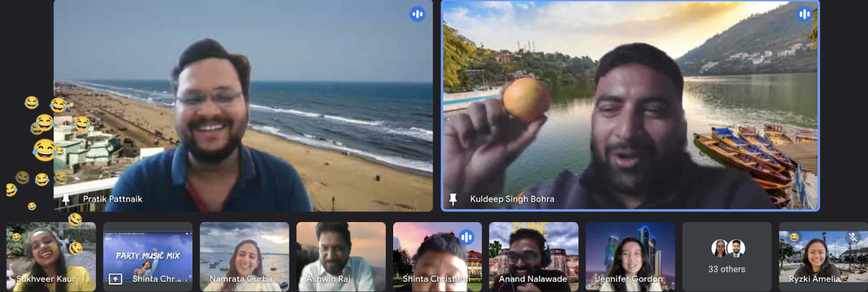Click the pin icon on Kuldeep Singh Bohra's tile
The image size is (868, 292).
point(453,199)
